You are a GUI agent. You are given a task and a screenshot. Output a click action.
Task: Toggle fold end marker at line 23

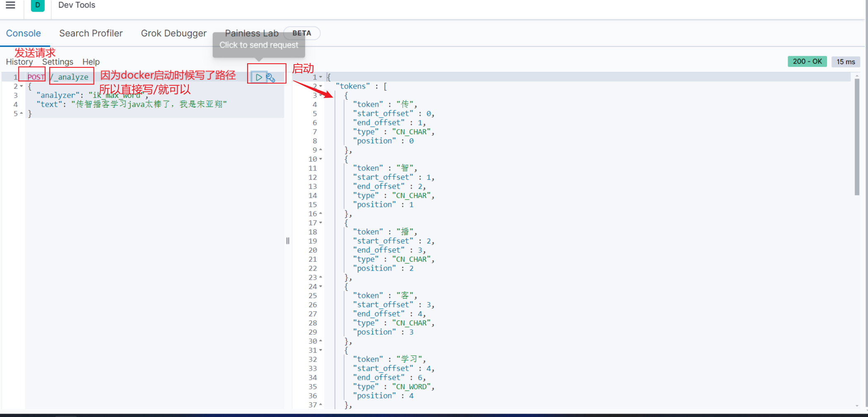tap(320, 278)
